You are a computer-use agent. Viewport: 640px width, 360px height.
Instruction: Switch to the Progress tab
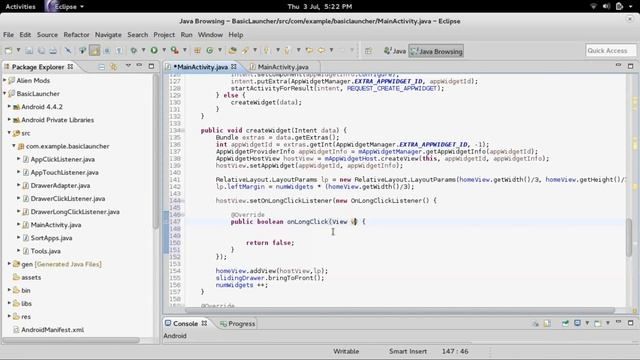click(x=238, y=324)
